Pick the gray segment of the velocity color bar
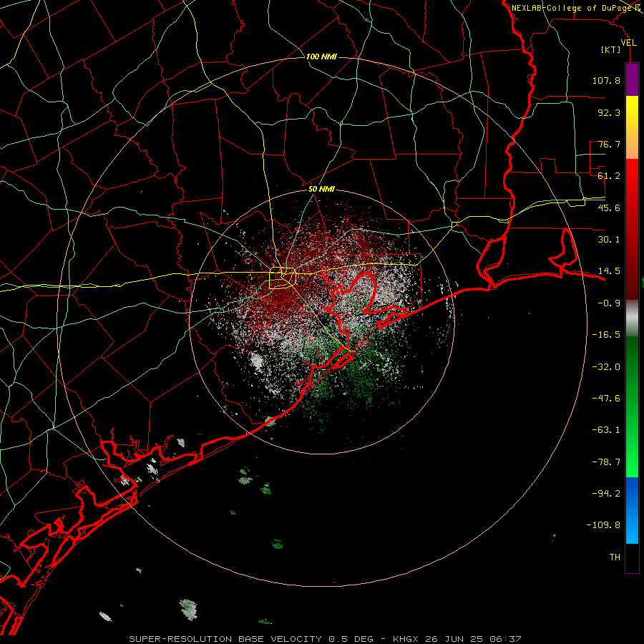This screenshot has width=644, height=644. pos(632,318)
